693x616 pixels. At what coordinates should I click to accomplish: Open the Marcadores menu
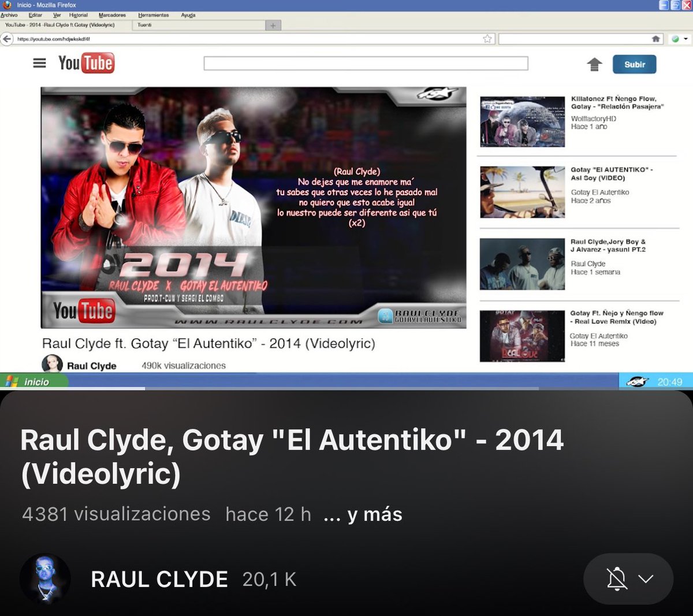click(x=112, y=15)
